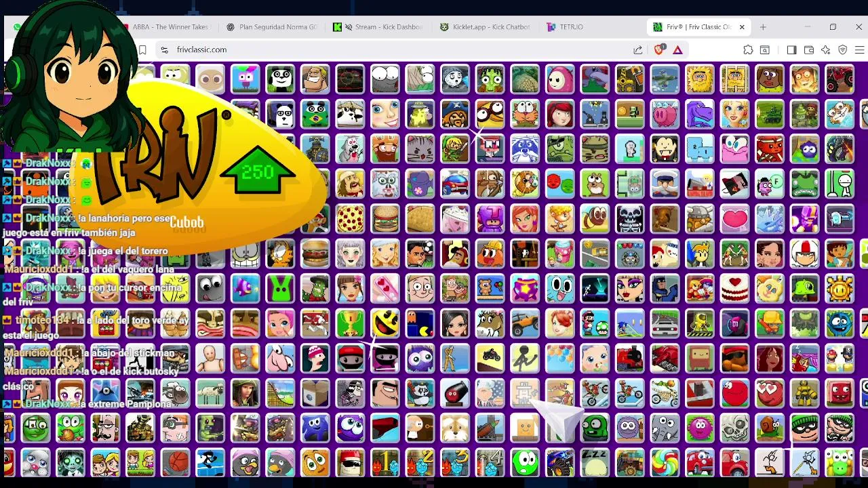Open the browser hamburger menu
This screenshot has height=488, width=868.
(x=860, y=49)
